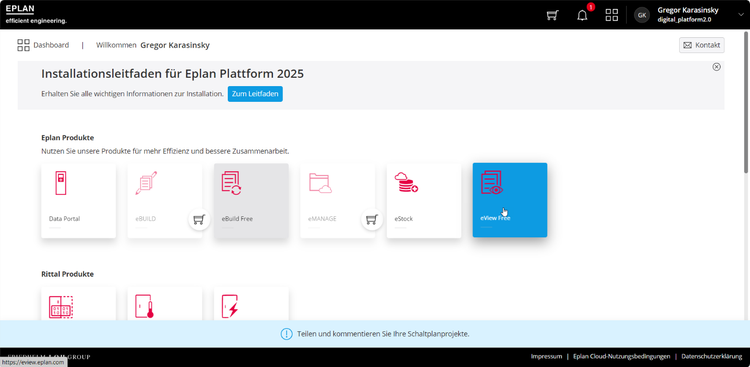This screenshot has height=367, width=750.
Task: Click the info icon in blue hint bar
Action: 286,334
